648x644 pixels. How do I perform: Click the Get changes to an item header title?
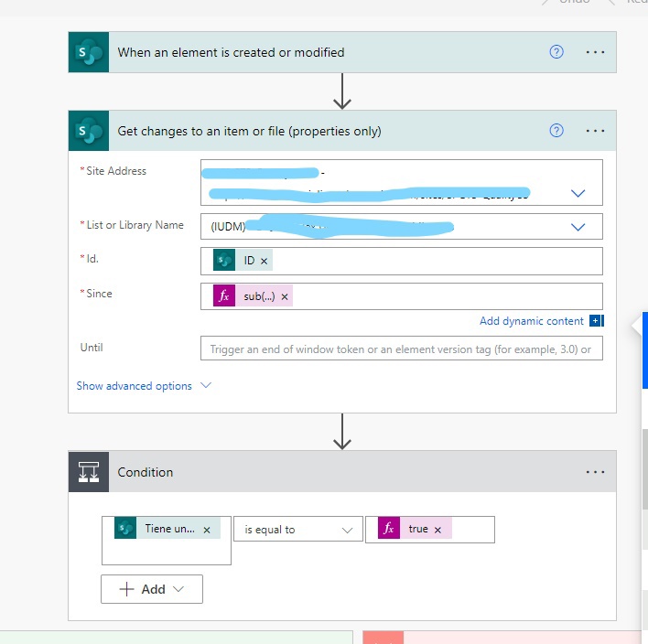click(x=249, y=132)
